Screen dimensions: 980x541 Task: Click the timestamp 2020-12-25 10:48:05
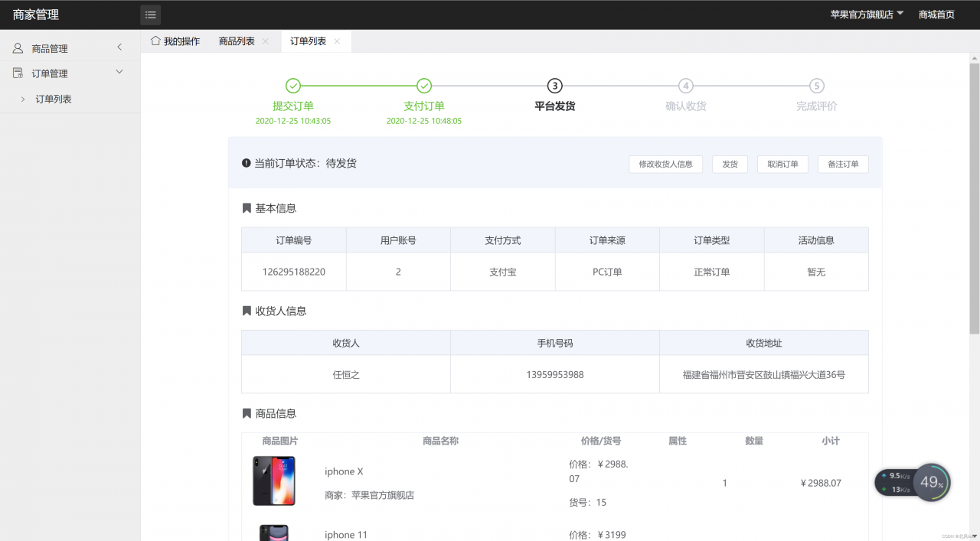point(424,121)
